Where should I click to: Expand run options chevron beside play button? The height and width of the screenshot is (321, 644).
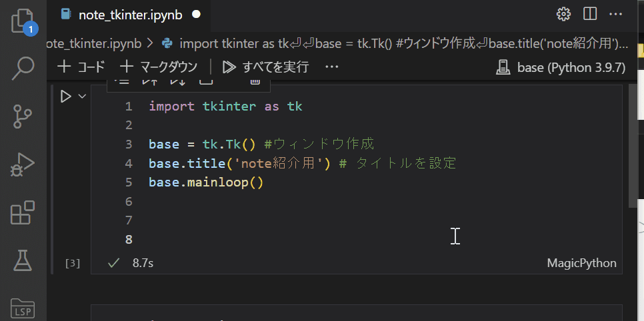tap(82, 97)
